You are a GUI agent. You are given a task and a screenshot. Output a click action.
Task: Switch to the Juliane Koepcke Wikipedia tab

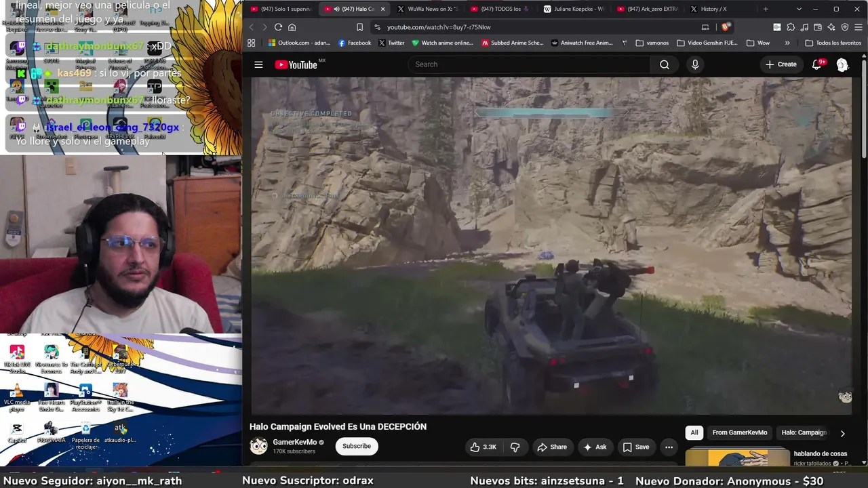click(x=574, y=9)
